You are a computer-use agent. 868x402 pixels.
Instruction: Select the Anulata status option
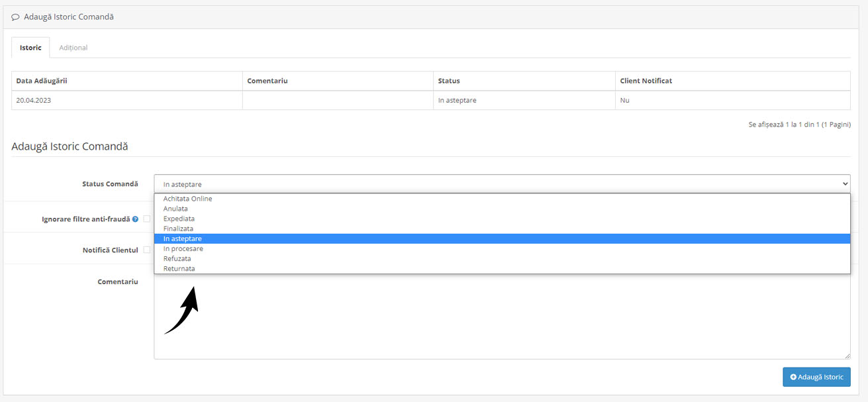502,209
